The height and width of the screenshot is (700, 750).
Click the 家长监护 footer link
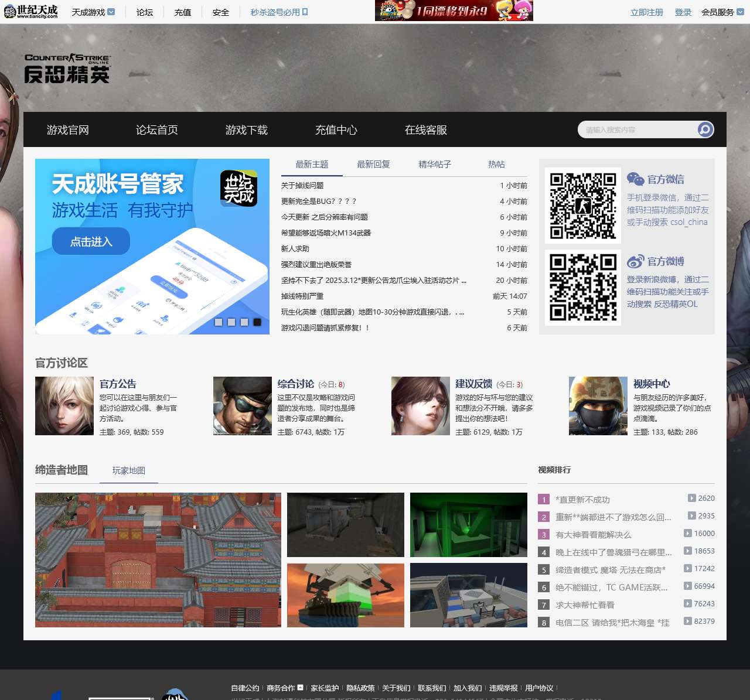point(325,688)
